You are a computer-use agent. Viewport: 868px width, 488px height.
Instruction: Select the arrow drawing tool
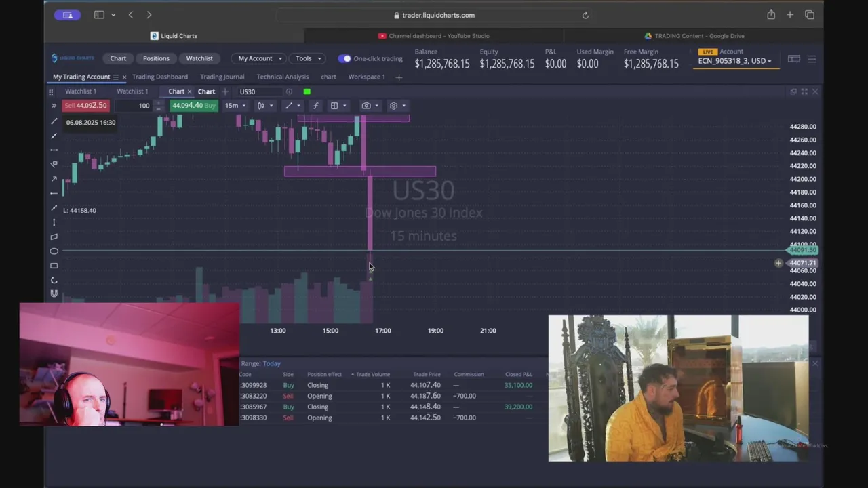point(54,179)
